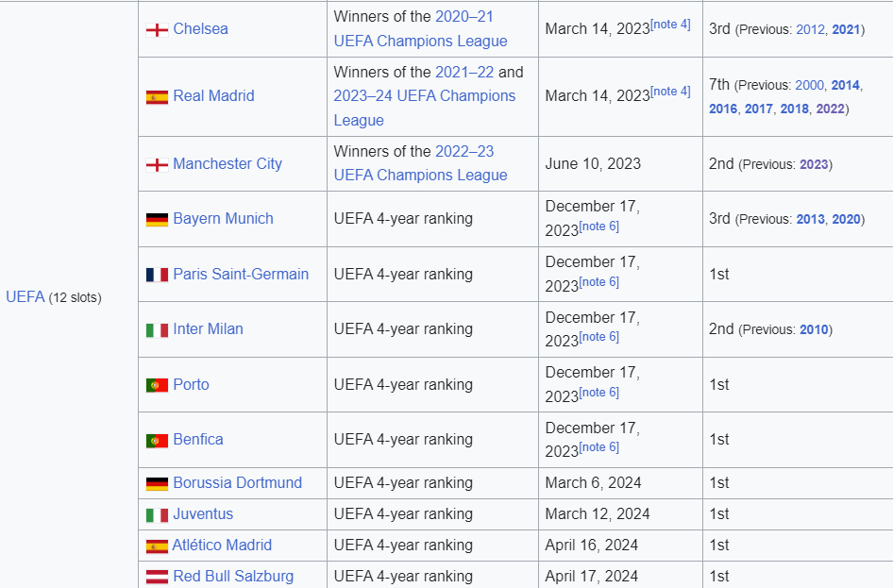
Task: Click the Spain flag beside Real Madrid
Action: coord(158,97)
